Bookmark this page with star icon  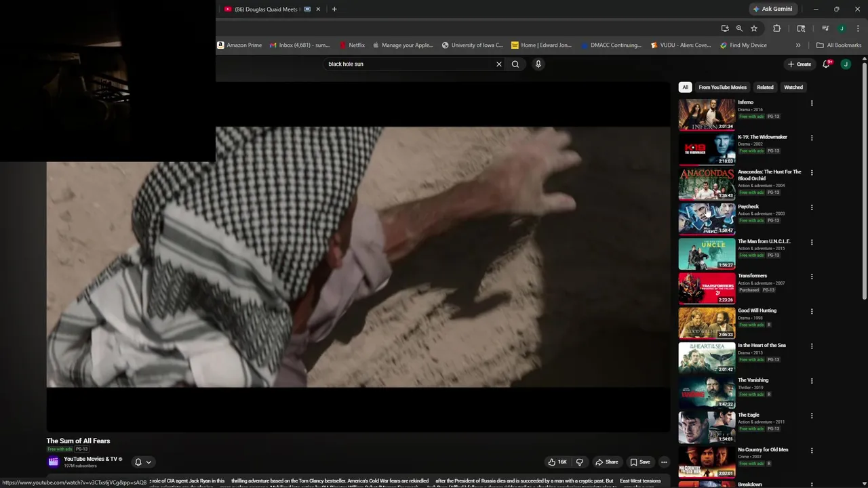(754, 28)
